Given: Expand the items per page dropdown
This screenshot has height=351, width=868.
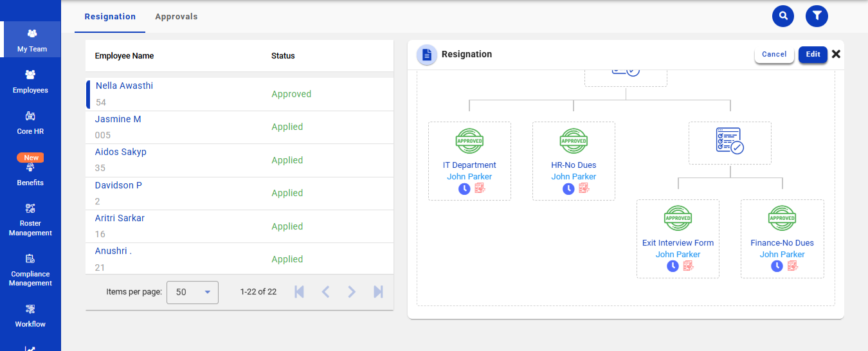Looking at the screenshot, I should click(x=192, y=292).
